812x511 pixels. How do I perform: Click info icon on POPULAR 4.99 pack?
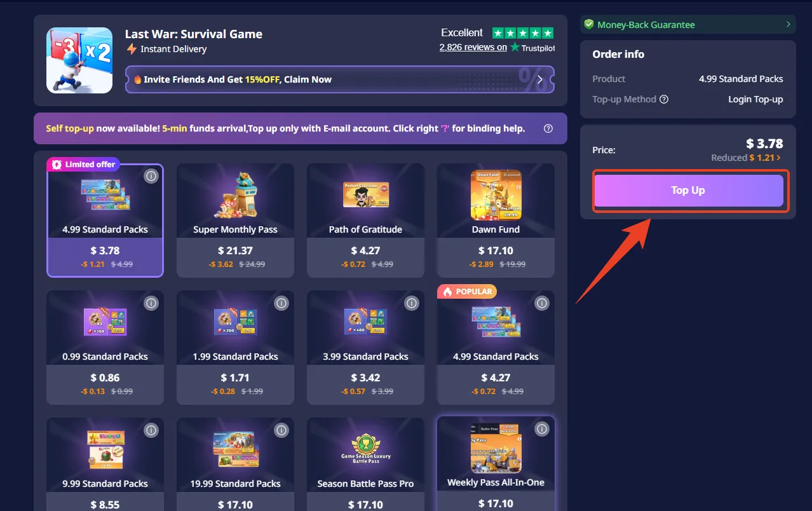click(x=541, y=303)
